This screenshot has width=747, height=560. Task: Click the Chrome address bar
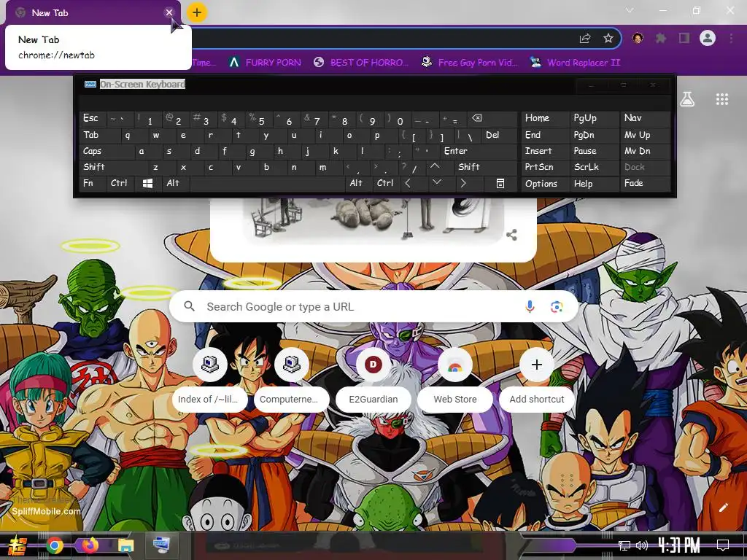[381, 39]
